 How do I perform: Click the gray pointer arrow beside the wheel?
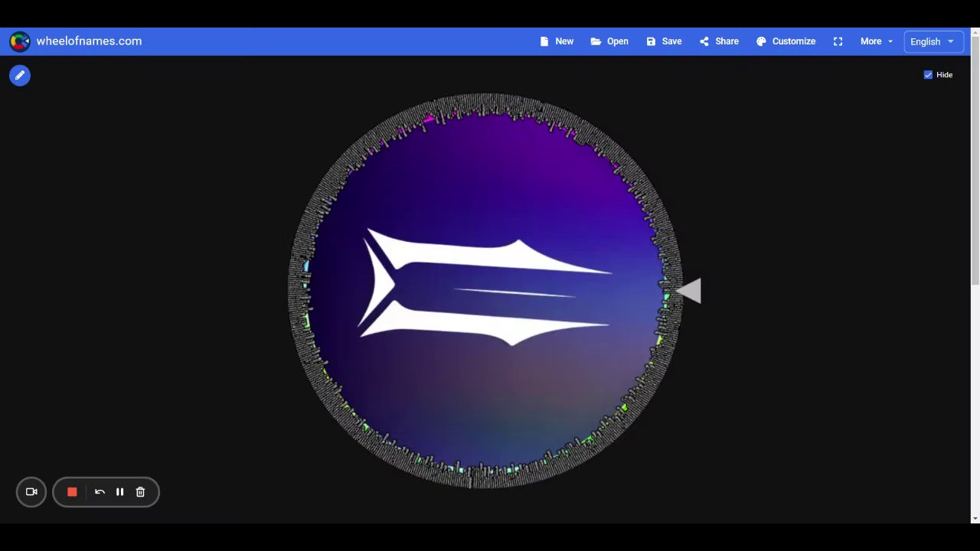tap(688, 291)
